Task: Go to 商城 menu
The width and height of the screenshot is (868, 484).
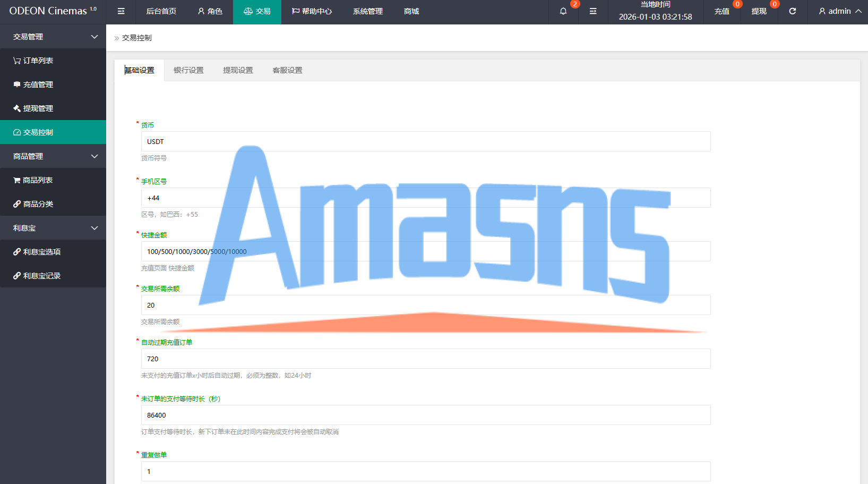Action: point(411,11)
